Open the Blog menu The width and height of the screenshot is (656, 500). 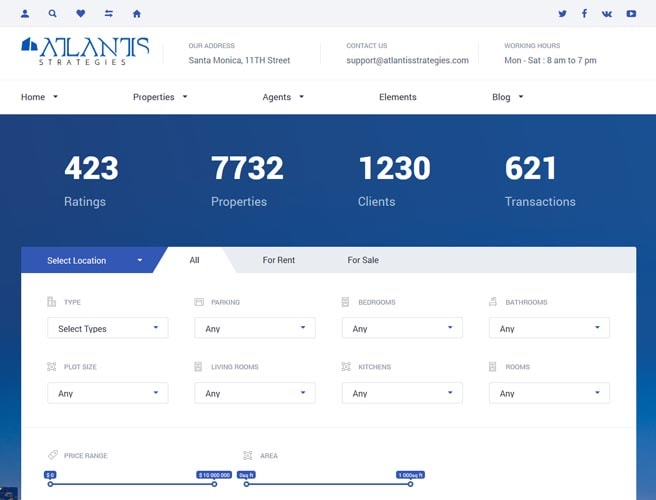coord(507,97)
